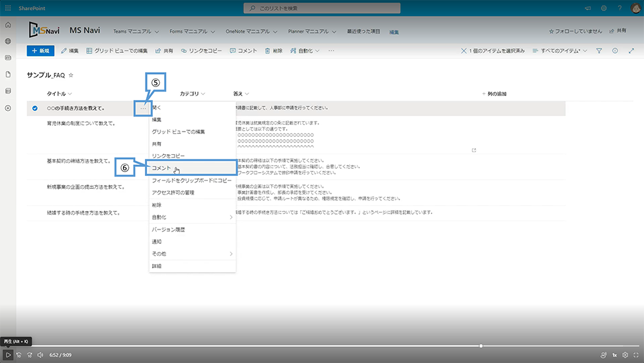Click the video progress bar handle
The width and height of the screenshot is (644, 363).
click(x=481, y=346)
